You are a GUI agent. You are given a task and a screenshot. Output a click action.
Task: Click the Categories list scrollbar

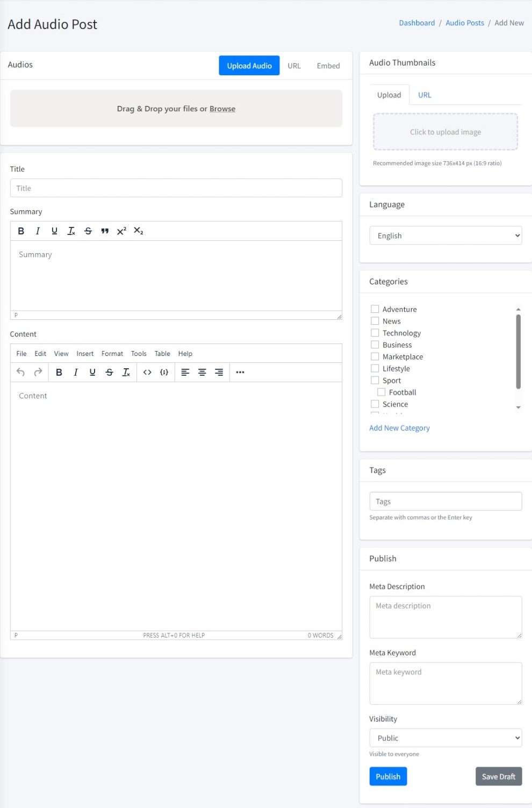(518, 352)
